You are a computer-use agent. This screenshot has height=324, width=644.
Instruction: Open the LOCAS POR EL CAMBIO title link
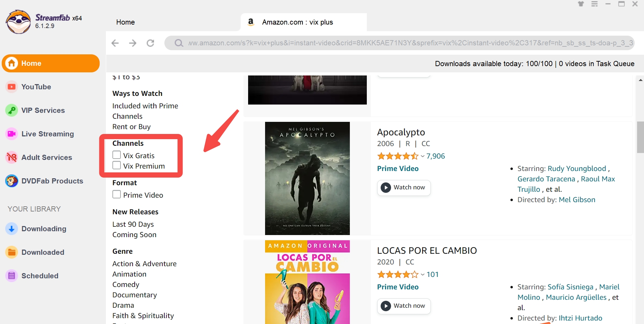coord(427,251)
